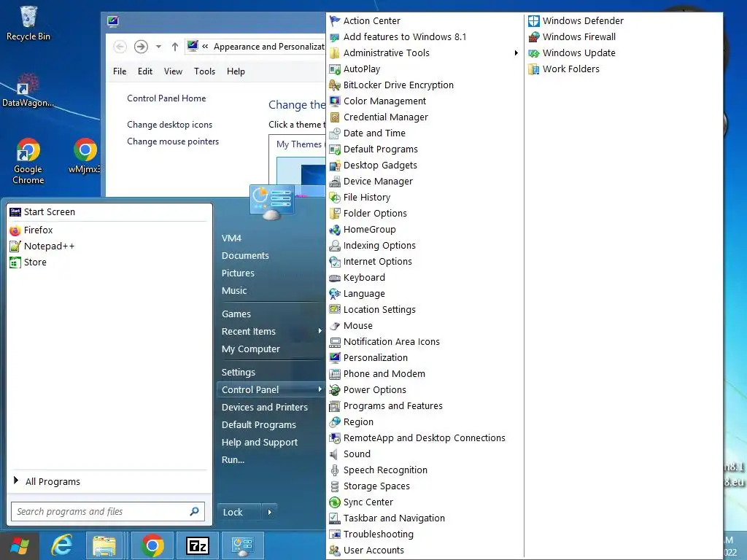Screen dimensions: 747x560
Task: Open Action Center flag icon
Action: [x=335, y=21]
